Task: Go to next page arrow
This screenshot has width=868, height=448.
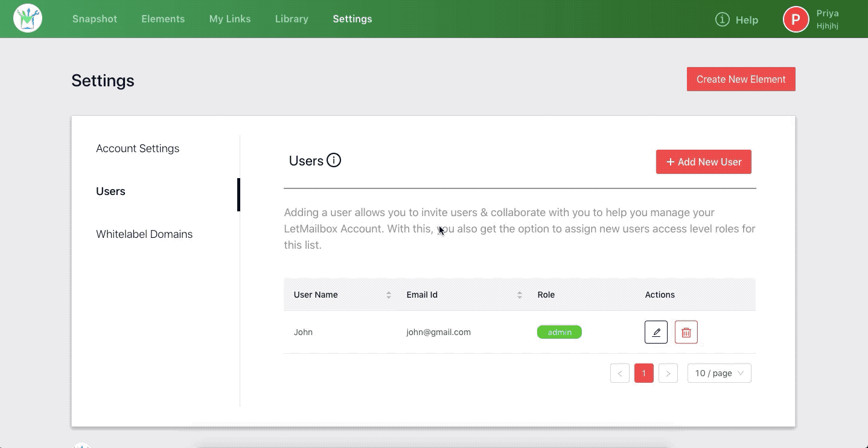Action: (x=668, y=373)
